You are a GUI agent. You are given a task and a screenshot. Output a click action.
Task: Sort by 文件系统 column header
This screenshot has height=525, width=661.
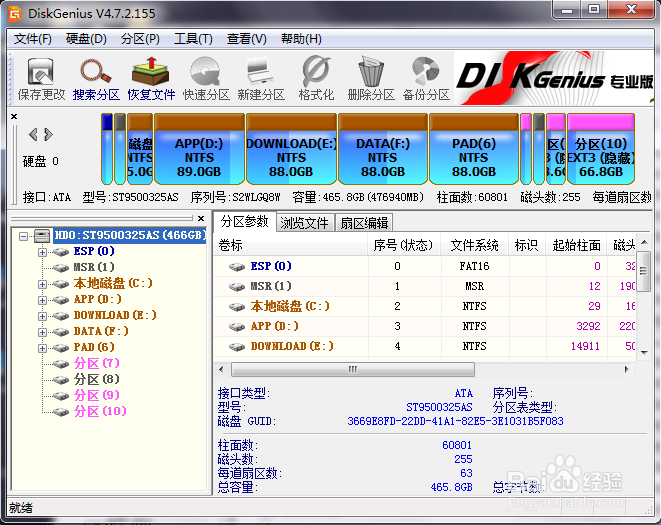tap(474, 245)
